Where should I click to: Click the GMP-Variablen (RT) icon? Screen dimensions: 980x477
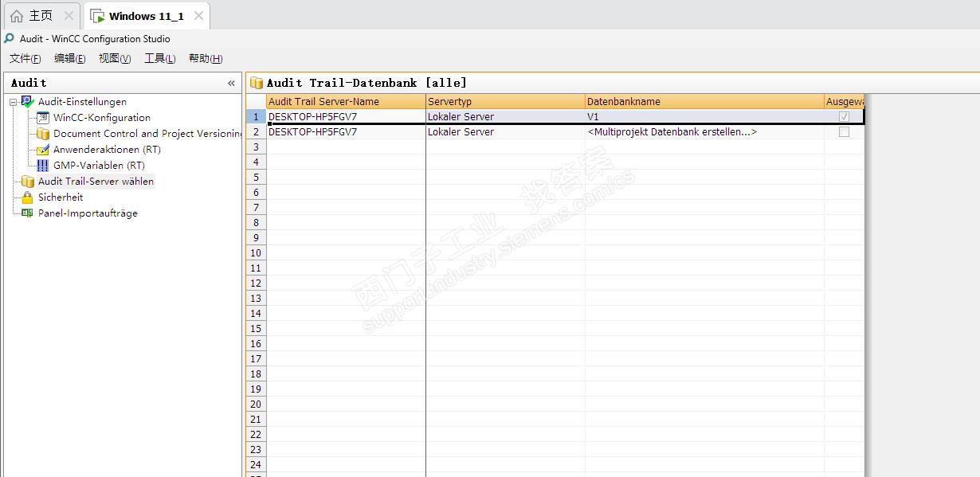[x=43, y=166]
